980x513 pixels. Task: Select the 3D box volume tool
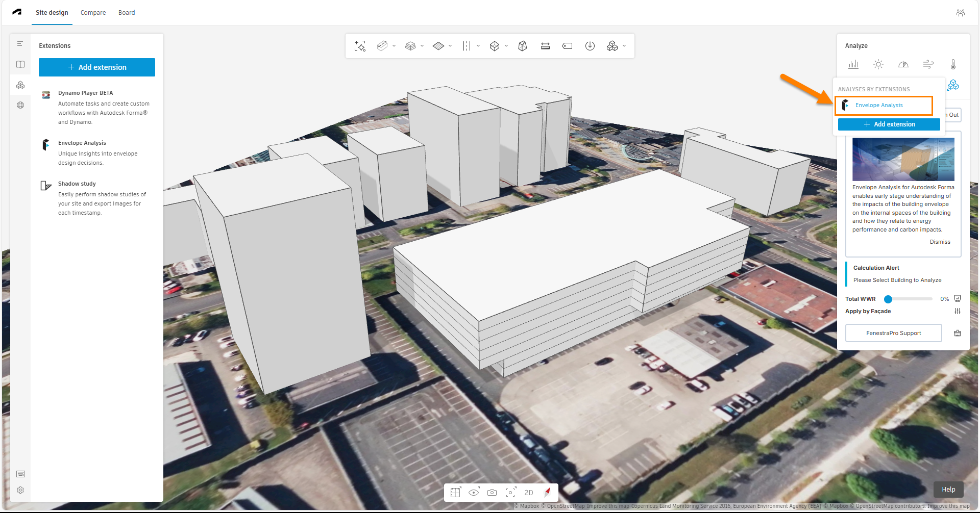tap(494, 46)
